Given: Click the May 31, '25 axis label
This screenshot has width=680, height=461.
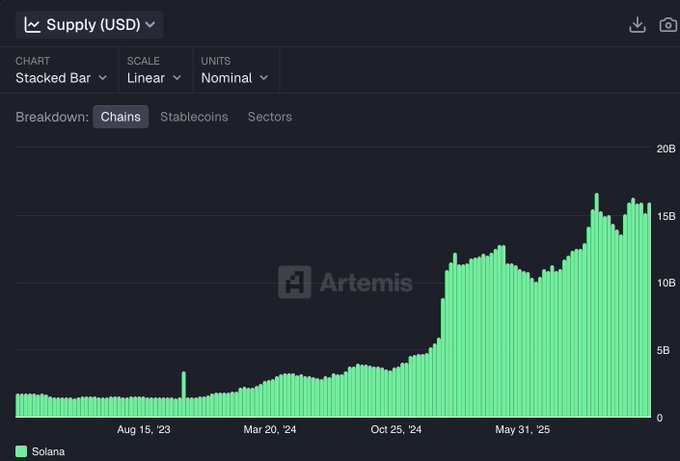Looking at the screenshot, I should pos(523,430).
